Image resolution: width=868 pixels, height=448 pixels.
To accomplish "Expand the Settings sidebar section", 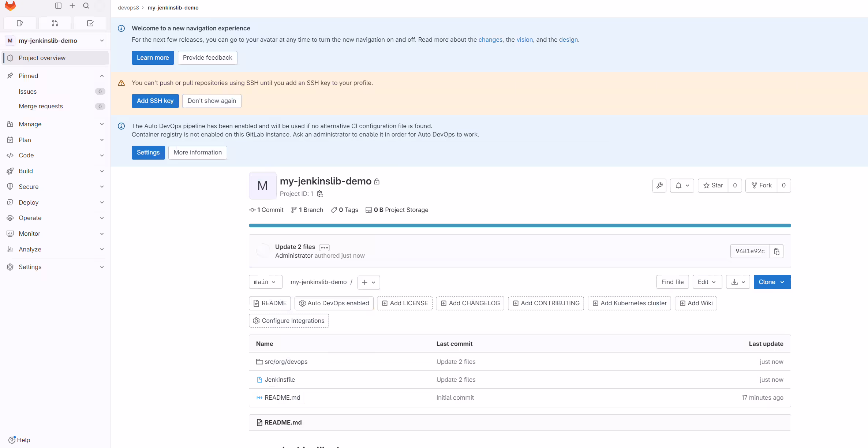I will [55, 267].
